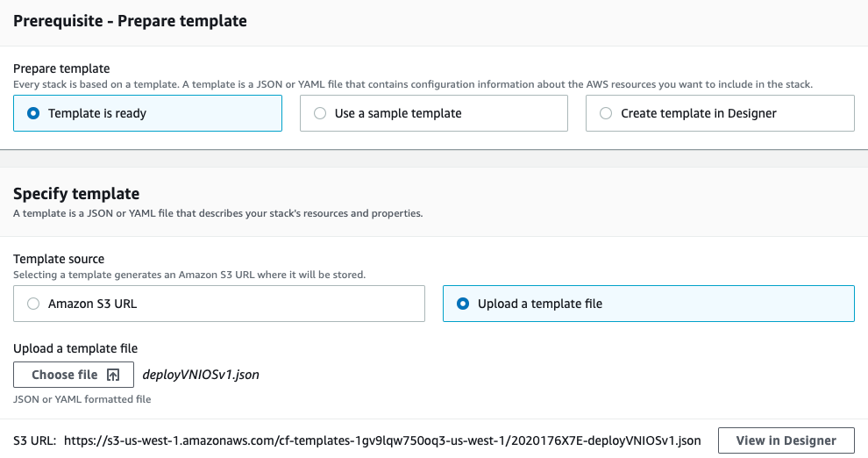
Task: Select the 'Upload a template file' radio option
Action: click(x=463, y=304)
